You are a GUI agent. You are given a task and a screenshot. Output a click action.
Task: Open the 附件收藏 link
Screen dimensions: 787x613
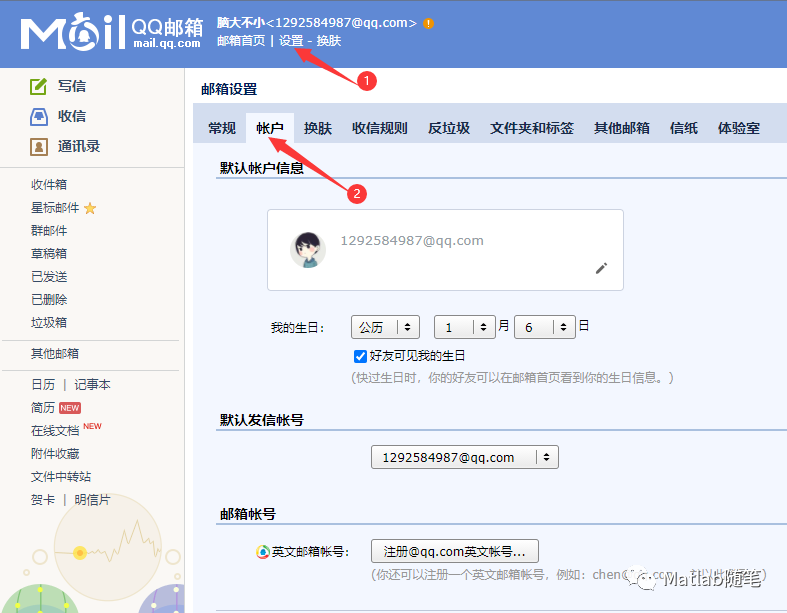(x=55, y=454)
